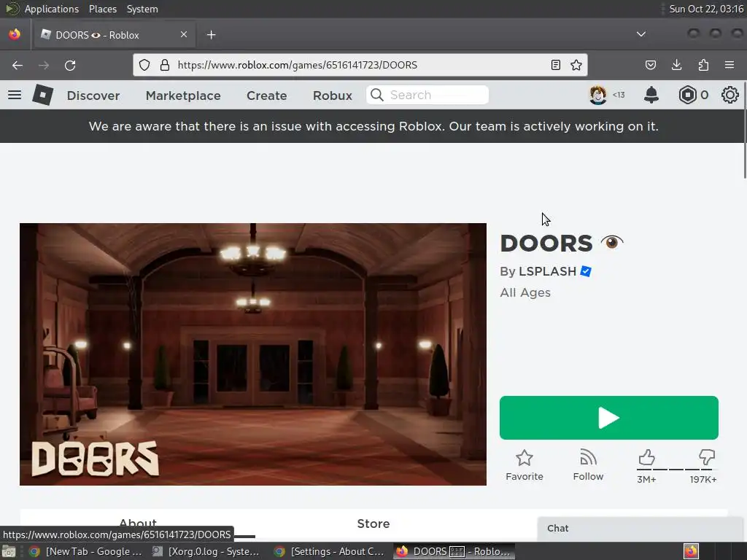
Task: Switch to Settings - About Chrome taskbar window
Action: coord(330,551)
